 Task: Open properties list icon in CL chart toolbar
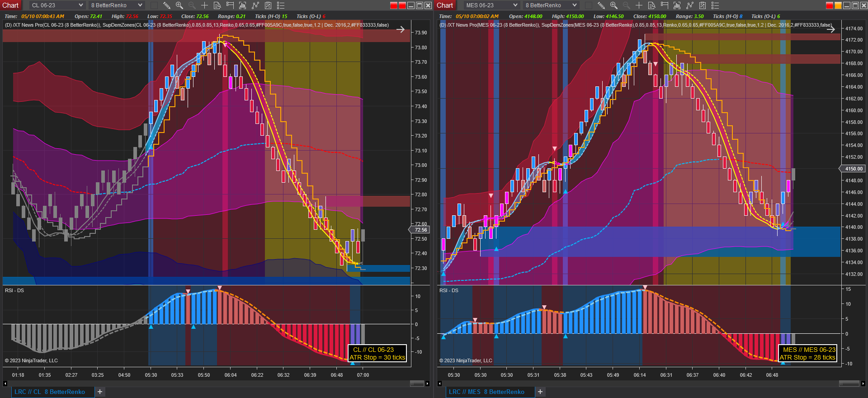coord(281,5)
